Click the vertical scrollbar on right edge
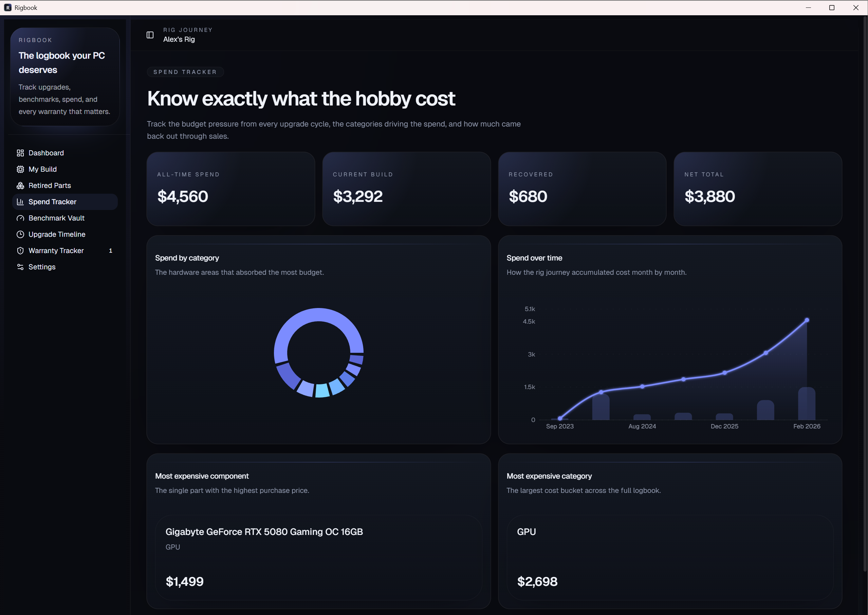 click(865, 295)
